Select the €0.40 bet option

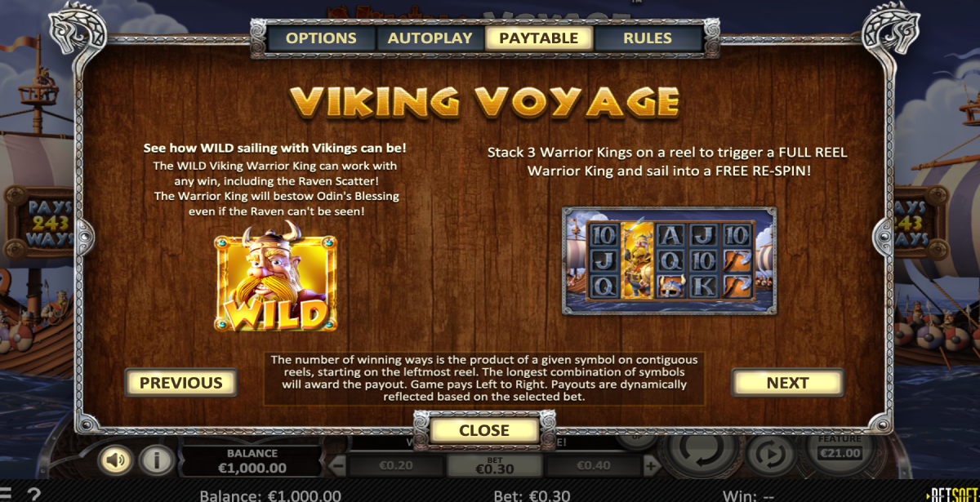(x=593, y=465)
